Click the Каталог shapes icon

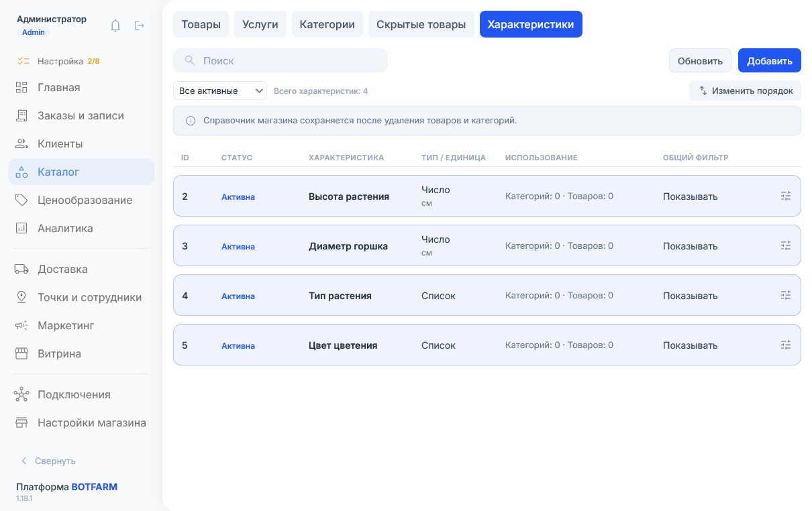(x=21, y=172)
